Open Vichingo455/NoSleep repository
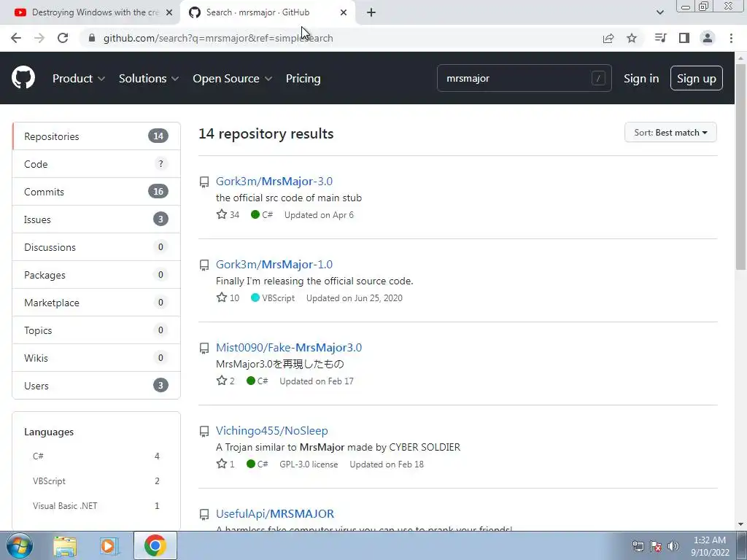Screen dimensions: 747x560 coord(271,430)
